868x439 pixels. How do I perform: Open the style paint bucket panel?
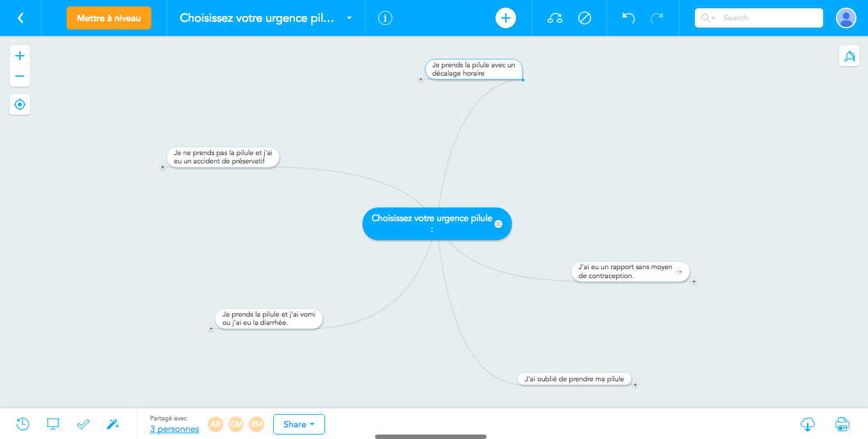849,56
